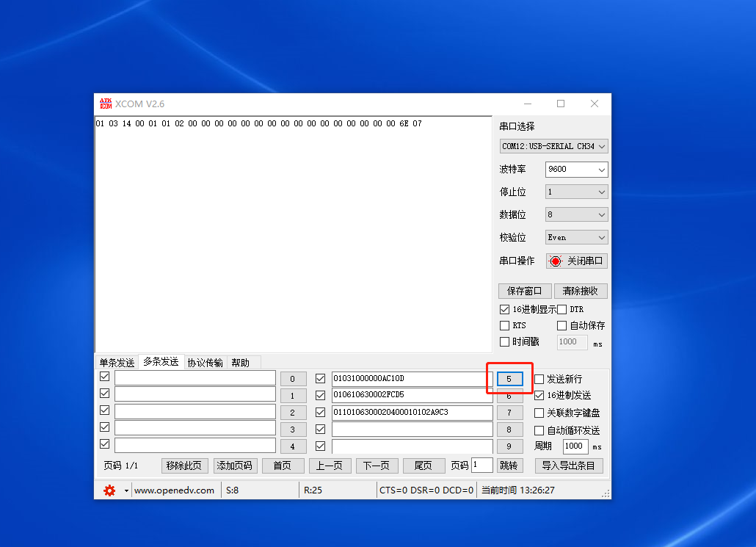Click the 周期 interval field showing 1000
Screen dimensions: 756x547
coord(575,446)
